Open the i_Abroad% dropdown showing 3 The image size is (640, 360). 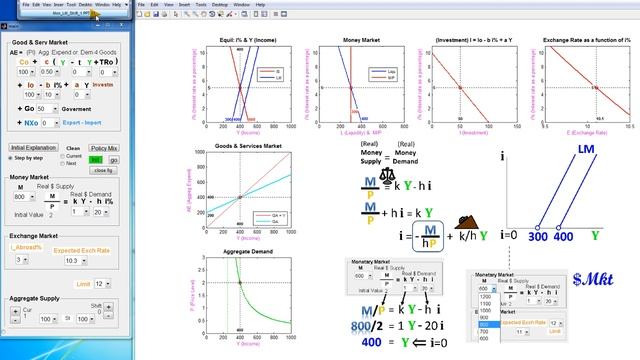[22, 260]
